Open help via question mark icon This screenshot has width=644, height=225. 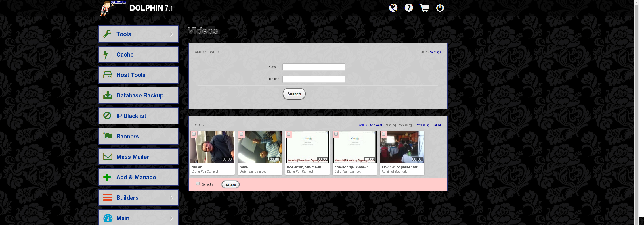(409, 8)
